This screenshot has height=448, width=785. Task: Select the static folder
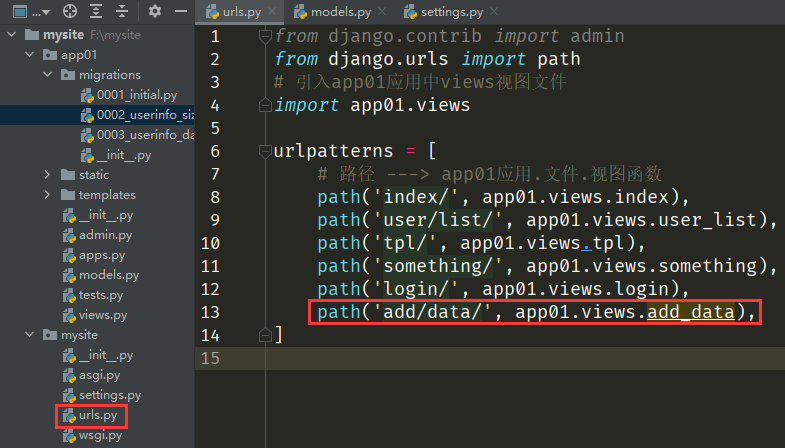coord(85,175)
